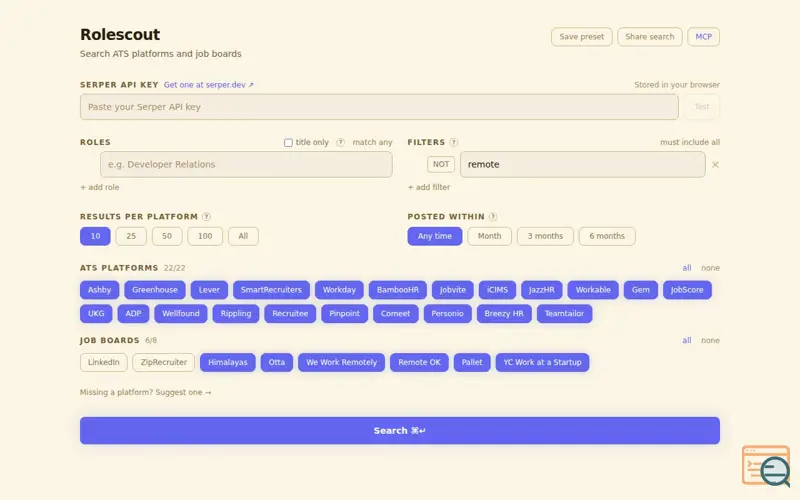Toggle the Otta job board chip
The image size is (800, 500).
coord(277,362)
